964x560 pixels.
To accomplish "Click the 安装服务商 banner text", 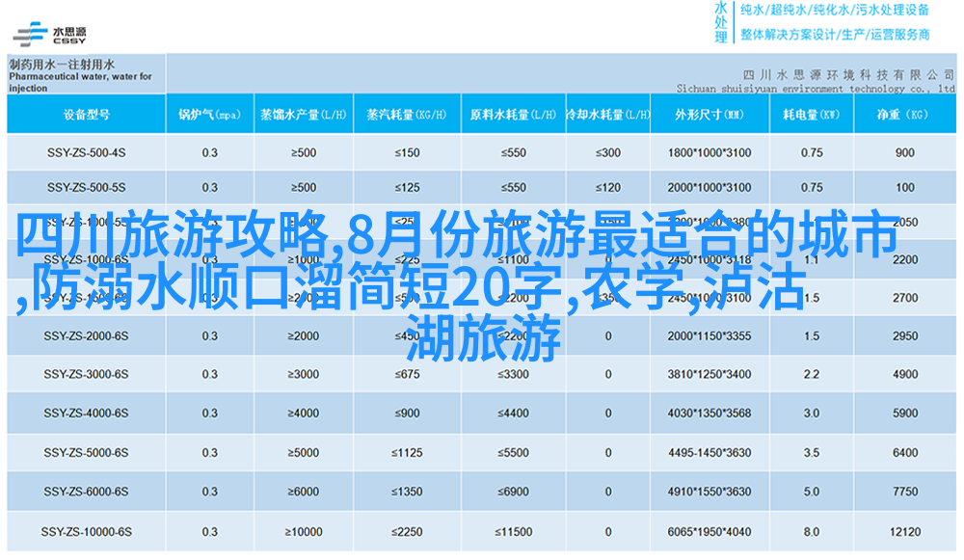I will pyautogui.click(x=897, y=34).
